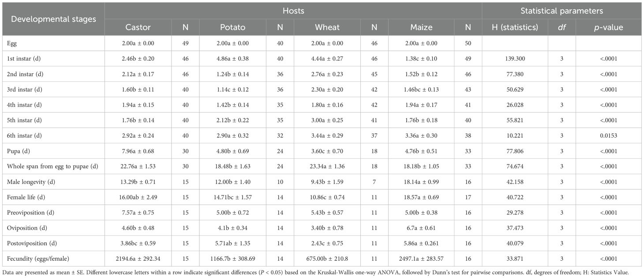The height and width of the screenshot is (278, 644).
Task: Select the Male longevity (d) row label
Action: (32, 182)
